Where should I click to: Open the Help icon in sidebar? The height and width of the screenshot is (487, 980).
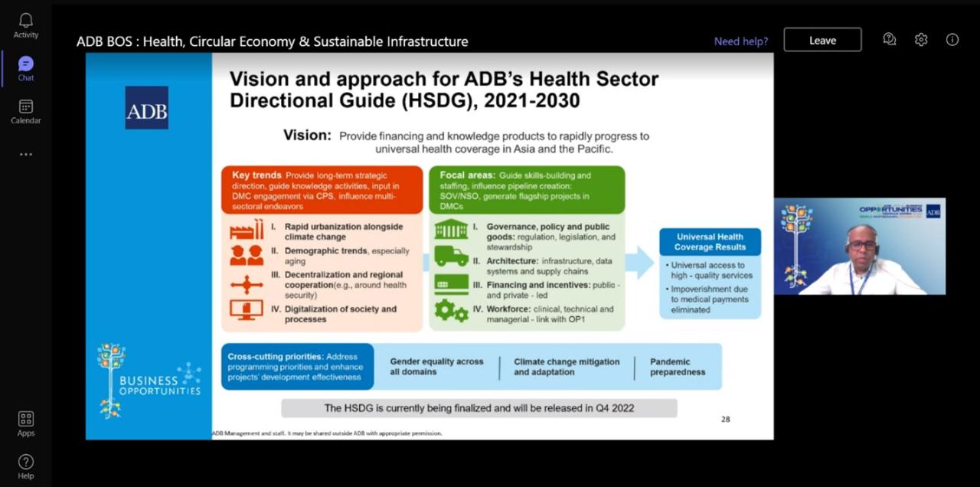coord(26,466)
